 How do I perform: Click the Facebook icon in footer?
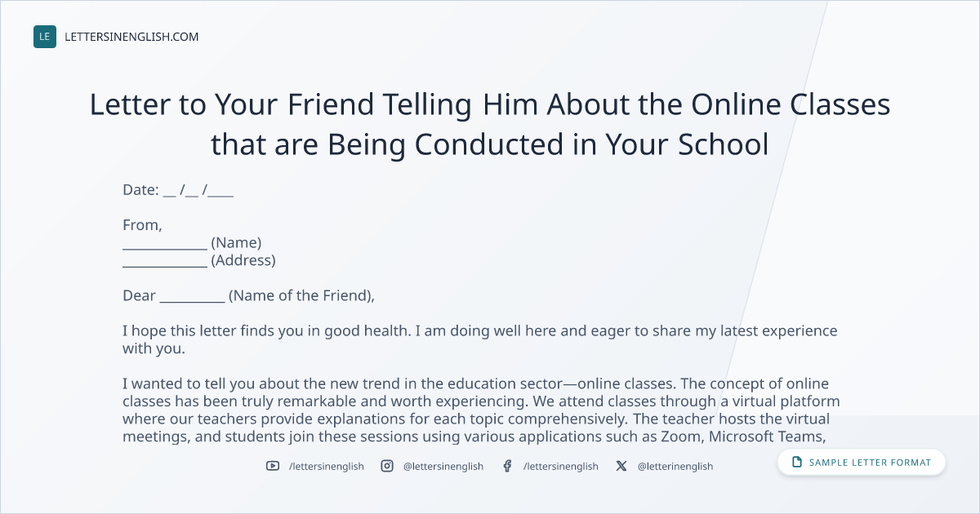click(x=507, y=466)
